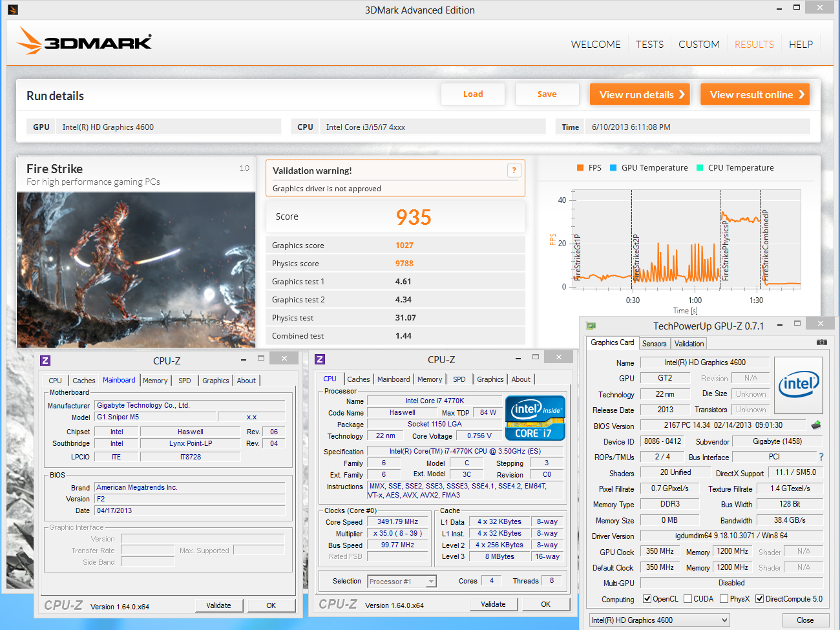Click the orange FPS legend swatch
The height and width of the screenshot is (630, 840).
580,167
